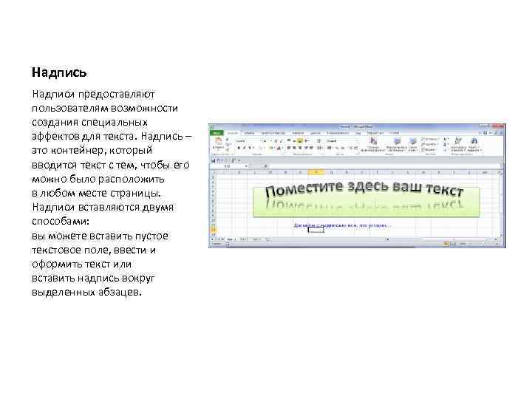Switch to the second sheet tab
Image resolution: width=532 pixels, height=399 pixels.
click(x=244, y=239)
